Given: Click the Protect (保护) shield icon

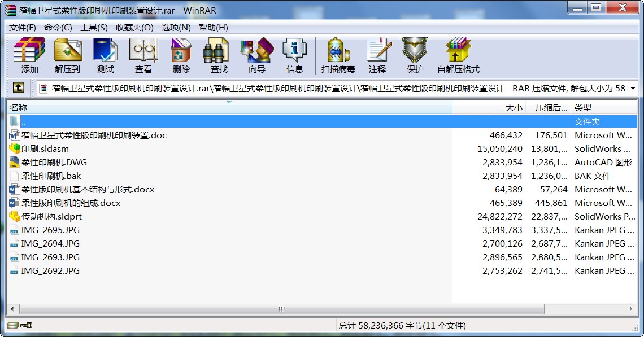Looking at the screenshot, I should (x=415, y=50).
